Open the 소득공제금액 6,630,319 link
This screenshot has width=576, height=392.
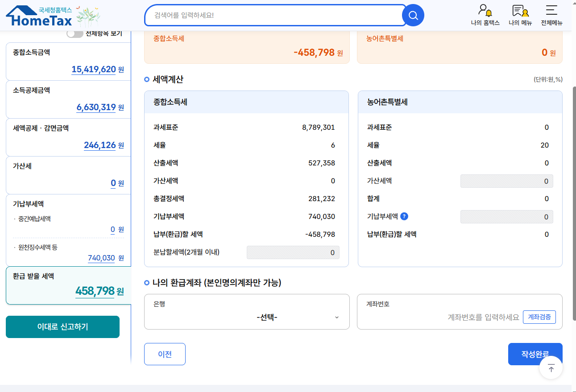(x=96, y=107)
